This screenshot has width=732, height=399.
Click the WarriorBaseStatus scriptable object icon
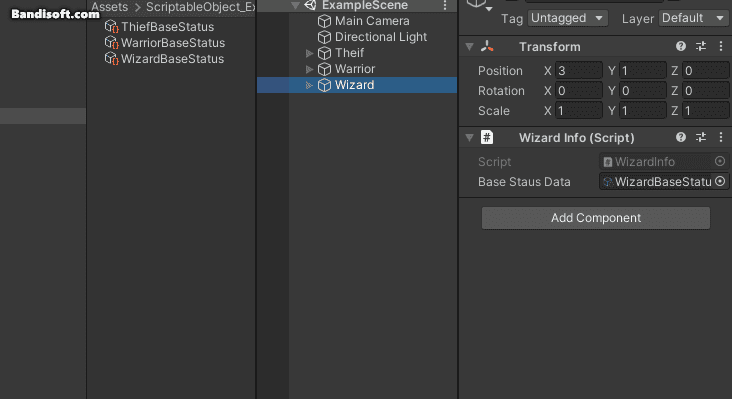111,42
